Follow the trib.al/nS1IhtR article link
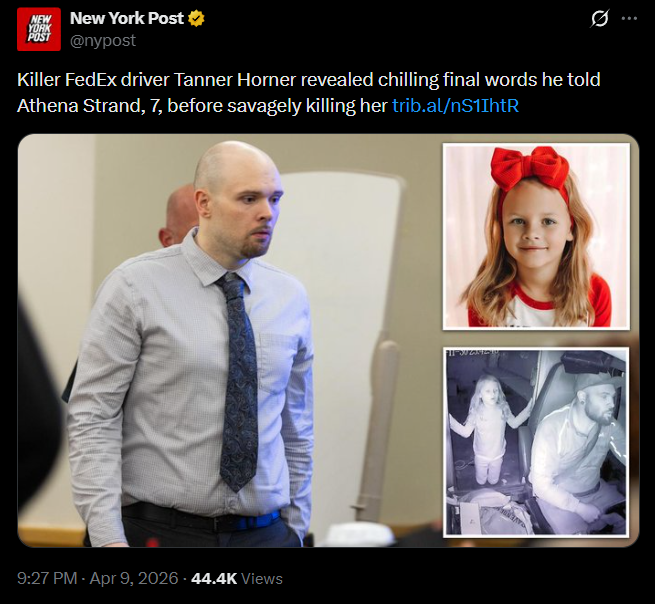 click(455, 106)
